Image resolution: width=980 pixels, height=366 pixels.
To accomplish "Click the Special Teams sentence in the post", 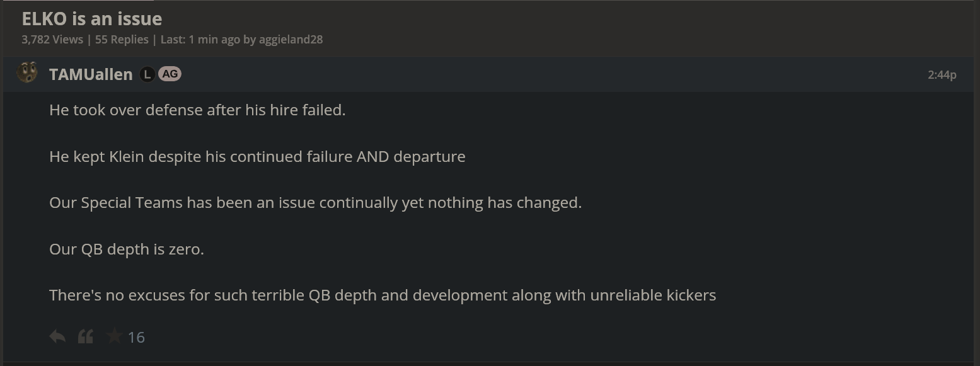I will 315,203.
